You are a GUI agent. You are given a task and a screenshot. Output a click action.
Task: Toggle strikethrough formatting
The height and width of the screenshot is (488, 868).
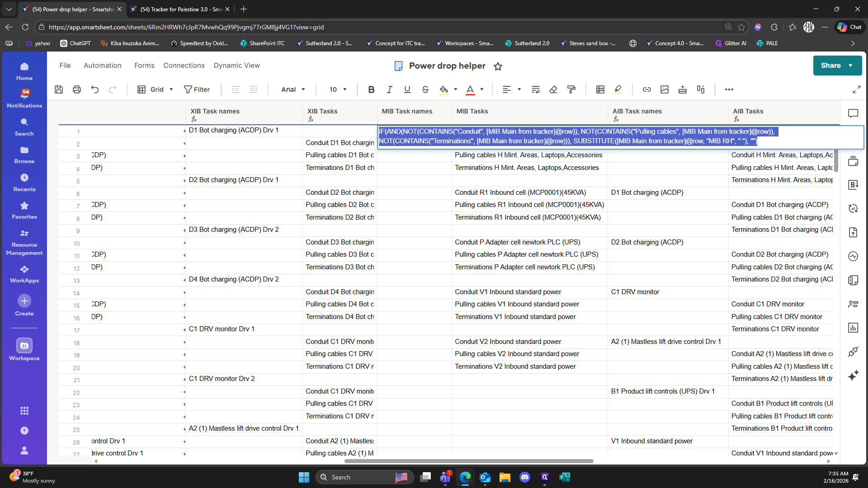tap(425, 89)
